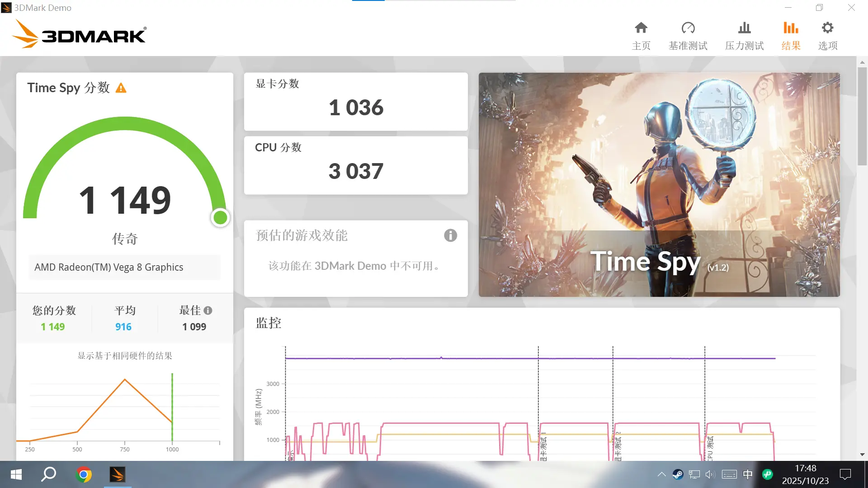Click the AMD Radeon Vega 8 Graphics label
This screenshot has width=868, height=488.
[109, 267]
